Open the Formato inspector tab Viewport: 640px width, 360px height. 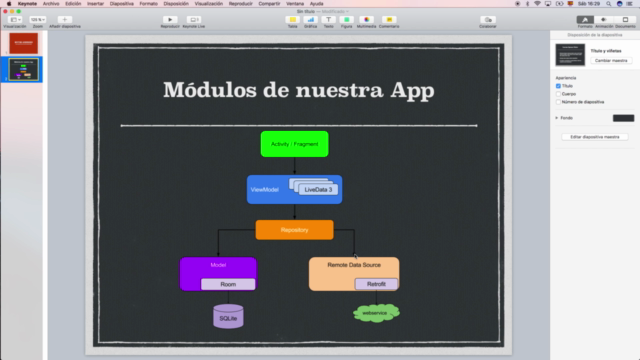tap(585, 20)
